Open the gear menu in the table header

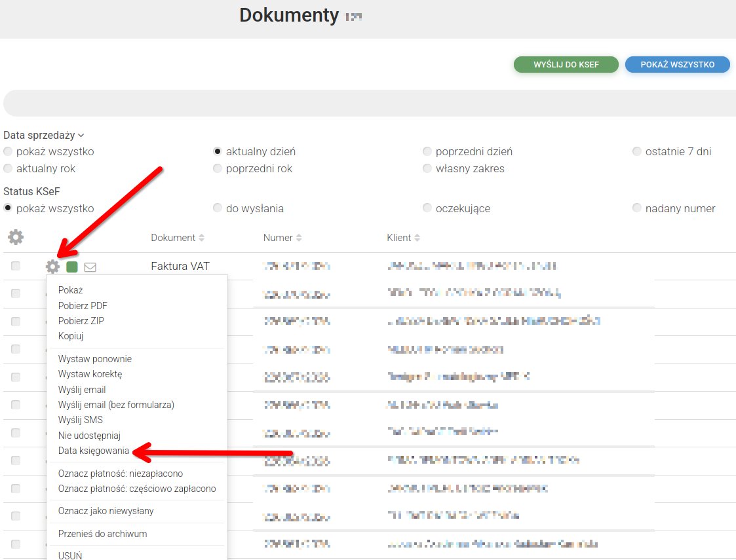point(16,237)
